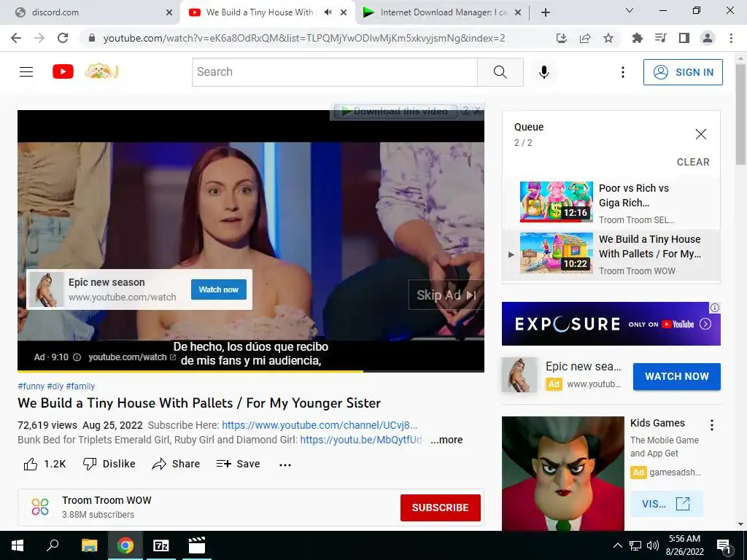Mute the tab via speaker icon

point(328,12)
